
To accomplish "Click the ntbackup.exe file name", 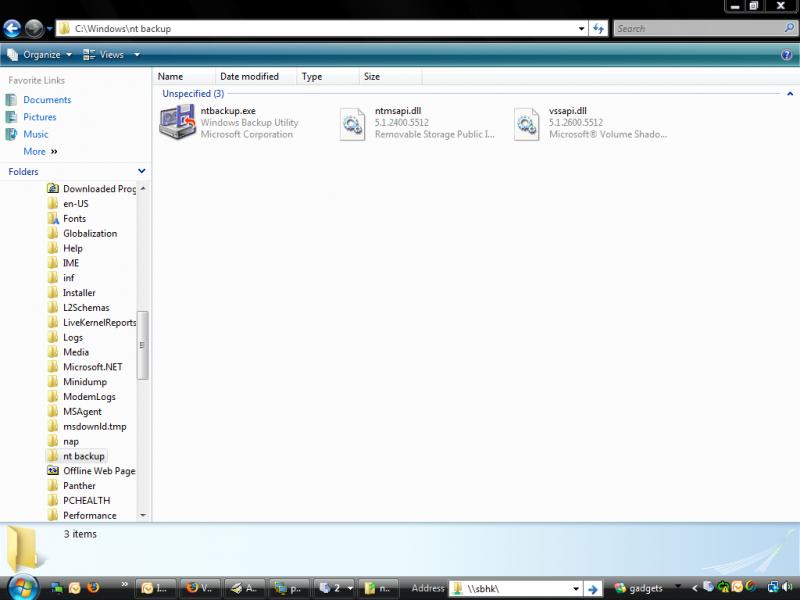I will 228,111.
